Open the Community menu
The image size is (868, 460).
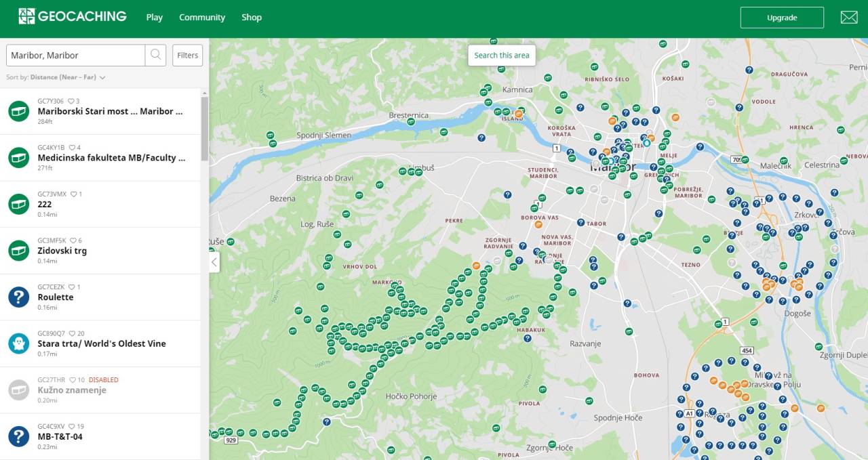[202, 18]
